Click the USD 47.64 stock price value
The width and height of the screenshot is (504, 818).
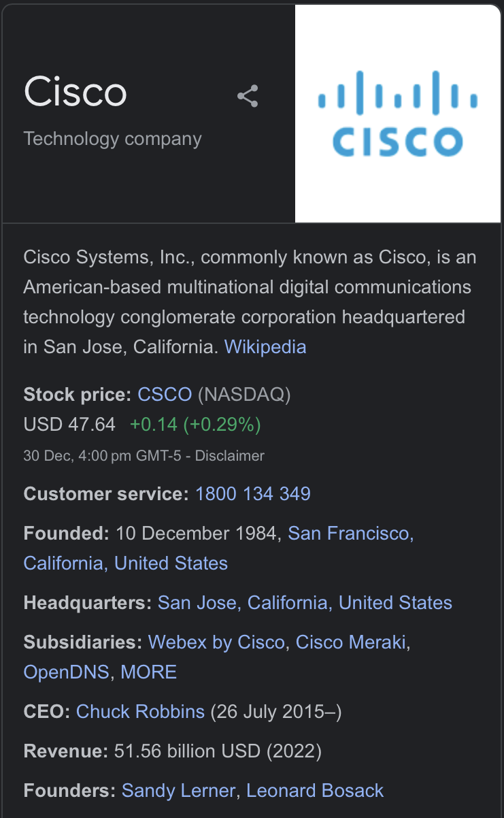69,425
